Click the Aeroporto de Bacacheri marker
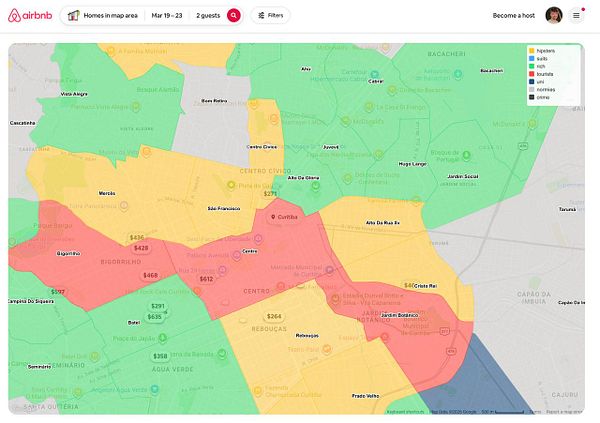 click(x=458, y=74)
